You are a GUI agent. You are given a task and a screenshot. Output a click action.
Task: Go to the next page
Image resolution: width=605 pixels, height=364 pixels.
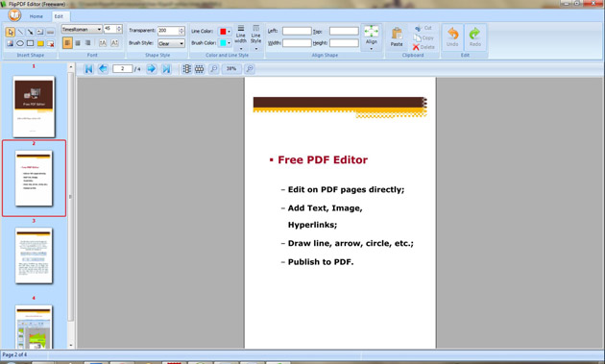coord(152,69)
